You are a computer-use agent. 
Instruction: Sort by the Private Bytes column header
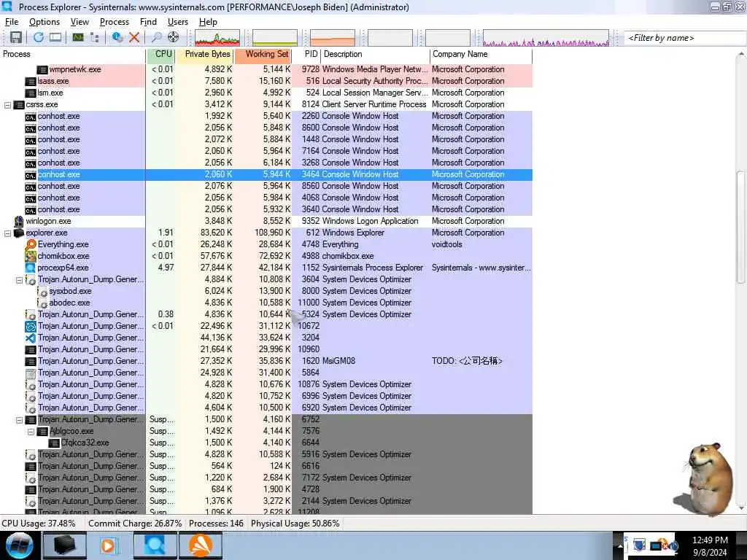click(x=204, y=54)
